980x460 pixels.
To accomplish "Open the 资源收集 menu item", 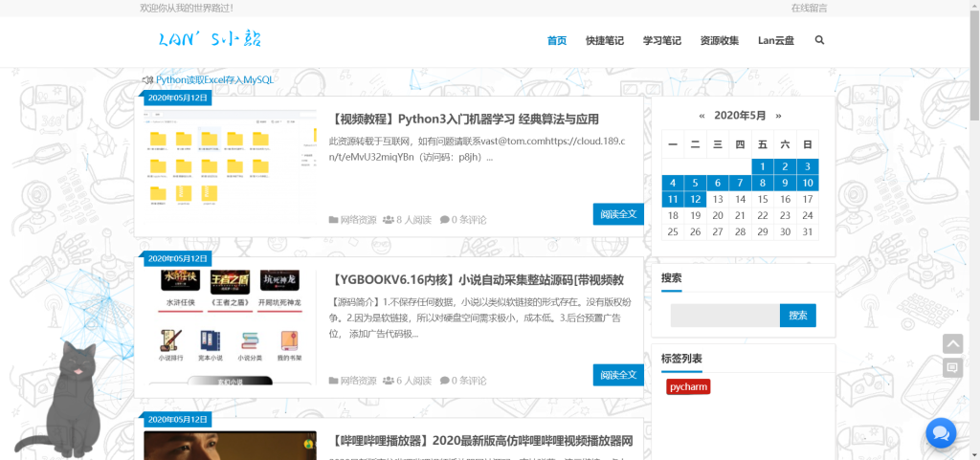I will click(x=719, y=41).
